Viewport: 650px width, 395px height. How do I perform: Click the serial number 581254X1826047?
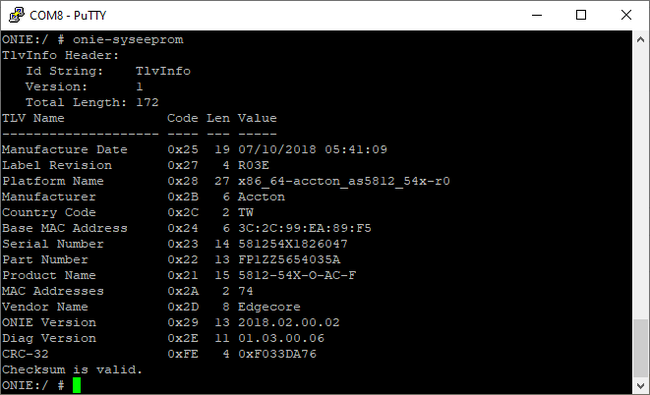coord(293,244)
